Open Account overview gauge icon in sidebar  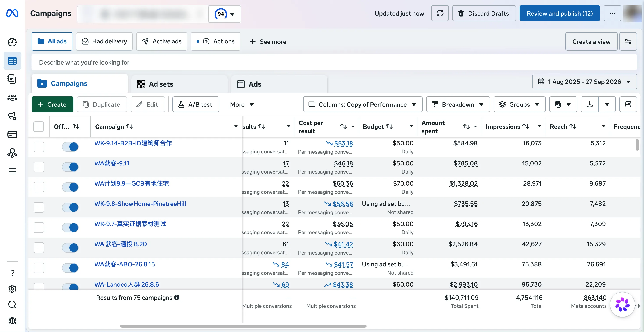(x=12, y=42)
